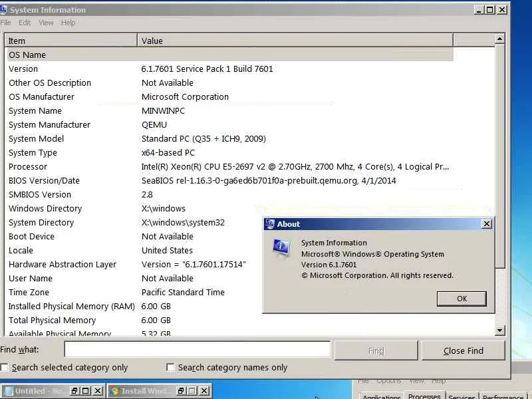
Task: Click the disabled Find button
Action: [x=376, y=350]
